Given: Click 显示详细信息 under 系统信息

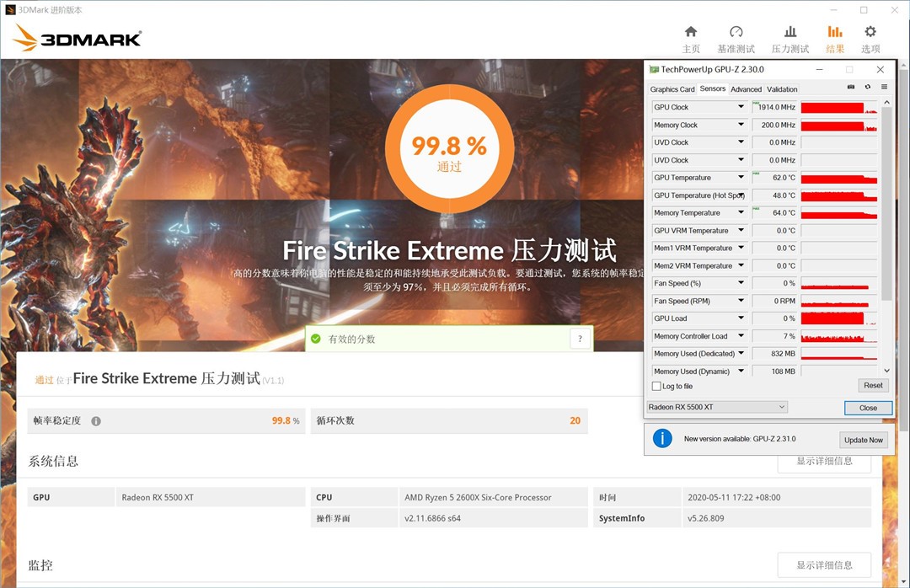Looking at the screenshot, I should click(823, 461).
